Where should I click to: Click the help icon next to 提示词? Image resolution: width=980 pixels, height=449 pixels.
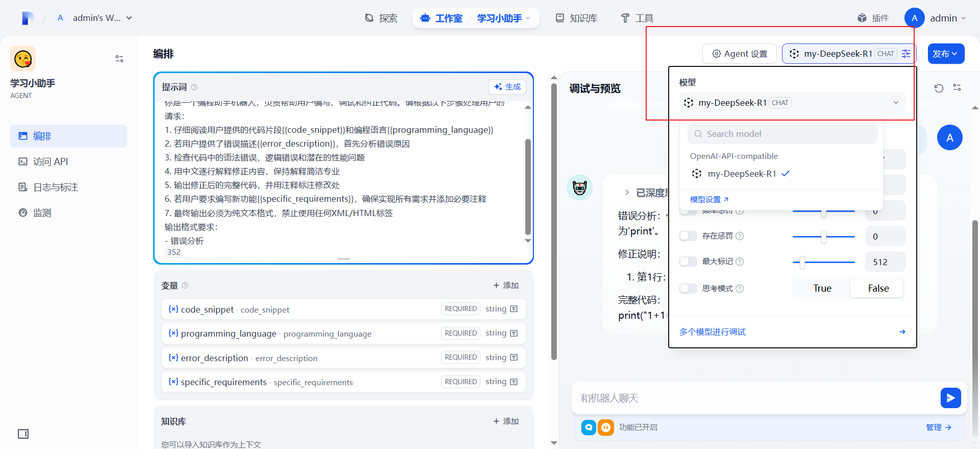(x=194, y=87)
